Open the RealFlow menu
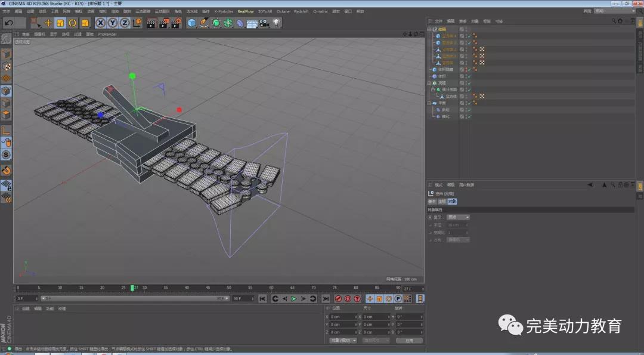 245,11
